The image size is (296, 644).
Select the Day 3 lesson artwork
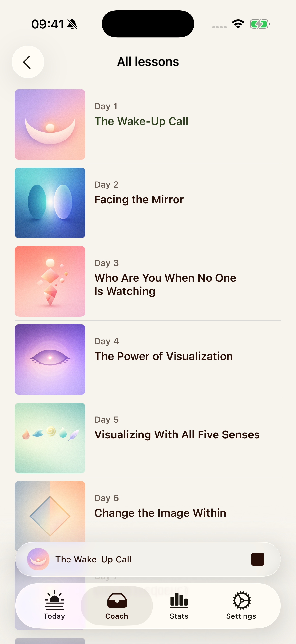pyautogui.click(x=50, y=281)
